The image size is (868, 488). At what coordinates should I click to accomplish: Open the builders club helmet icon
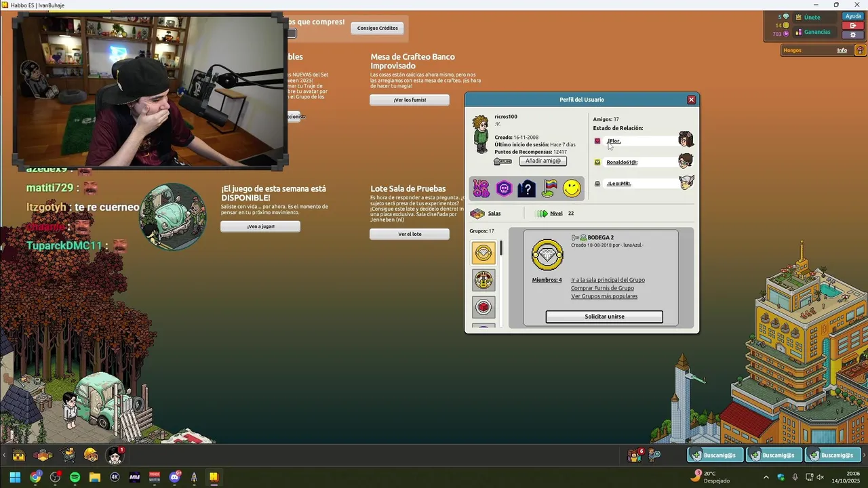pyautogui.click(x=91, y=455)
